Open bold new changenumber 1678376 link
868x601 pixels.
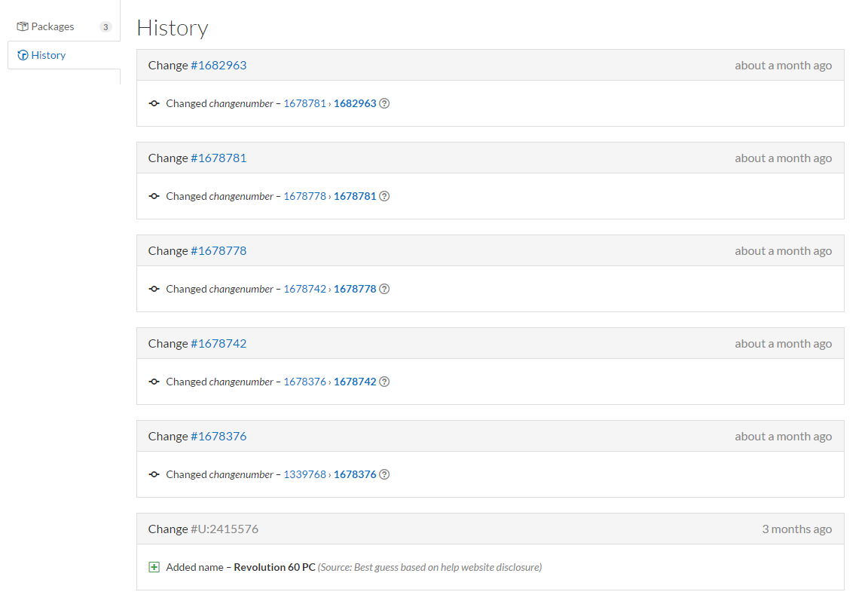coord(355,475)
